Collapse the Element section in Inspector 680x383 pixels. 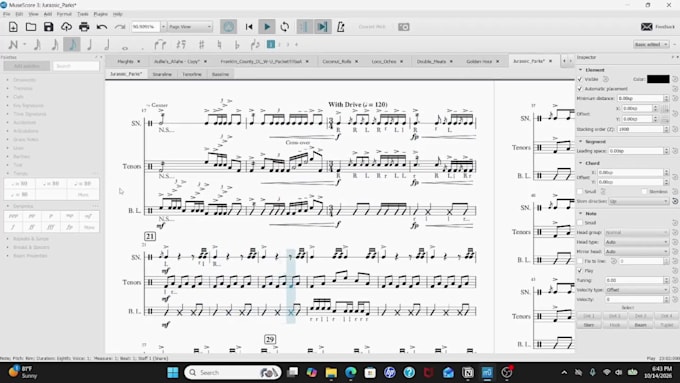pyautogui.click(x=581, y=70)
